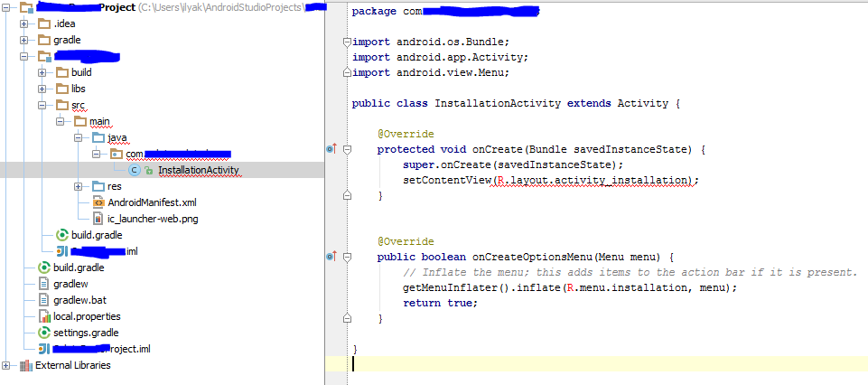868x385 pixels.
Task: Expand the gradle folder node
Action: pyautogui.click(x=23, y=40)
